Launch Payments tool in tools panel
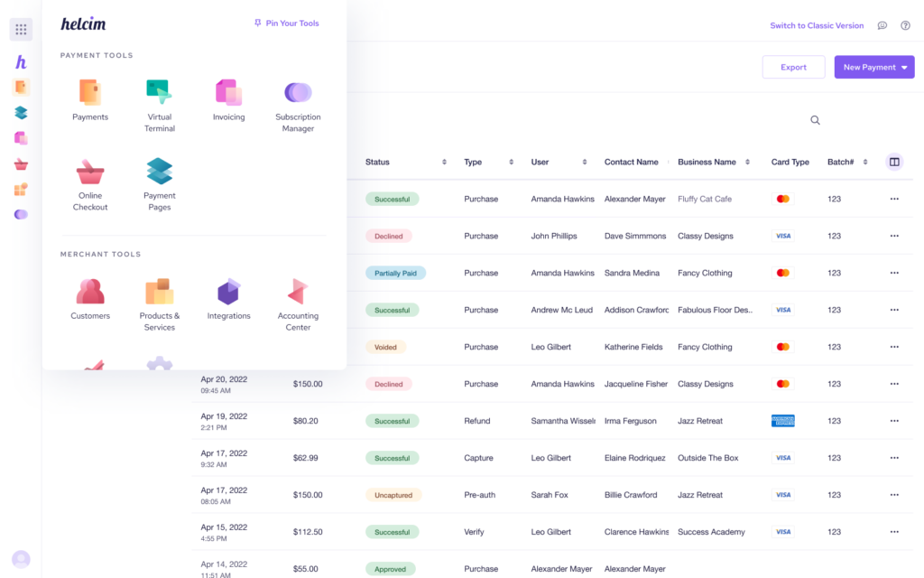Viewport: 924px width, 578px height. point(90,99)
